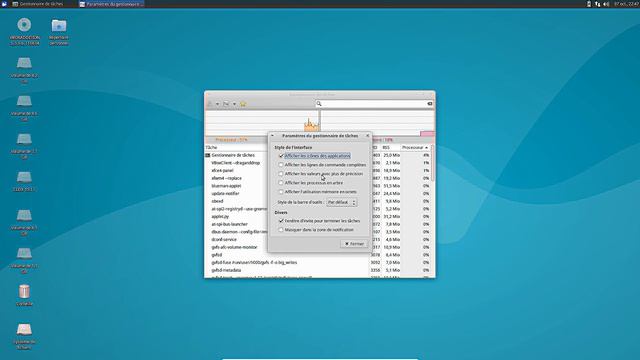This screenshot has width=640, height=360.
Task: Click the execute-task toolbar icon in Task Manager
Action: point(210,104)
